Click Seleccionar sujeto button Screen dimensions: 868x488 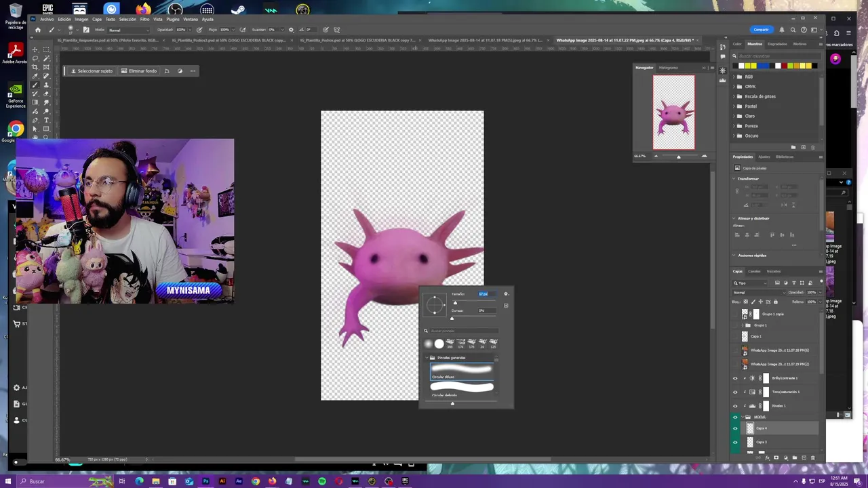tap(92, 70)
